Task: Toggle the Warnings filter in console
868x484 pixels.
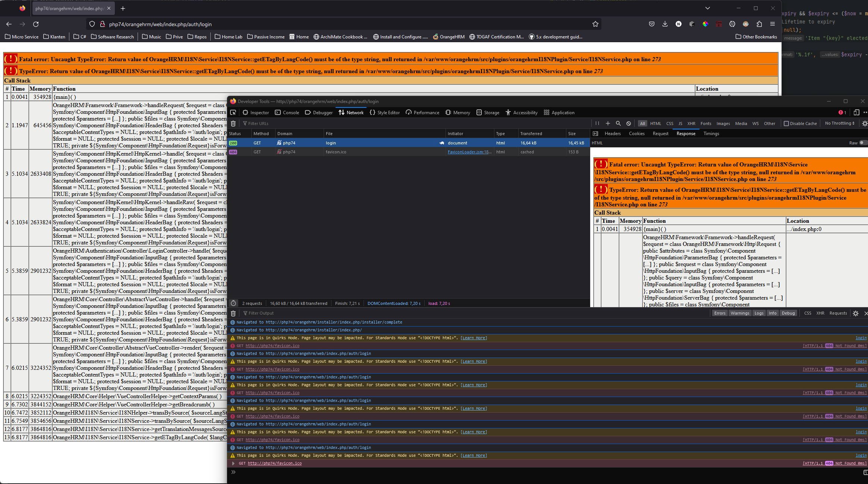Action: tap(740, 313)
